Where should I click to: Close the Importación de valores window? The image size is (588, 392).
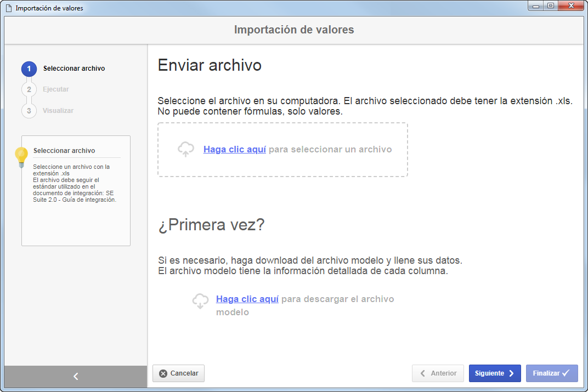(x=571, y=5)
